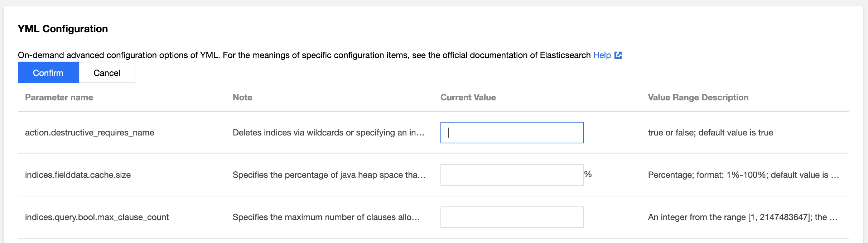Click the 'Percentage; format: 1%-100%' range description

point(743,175)
